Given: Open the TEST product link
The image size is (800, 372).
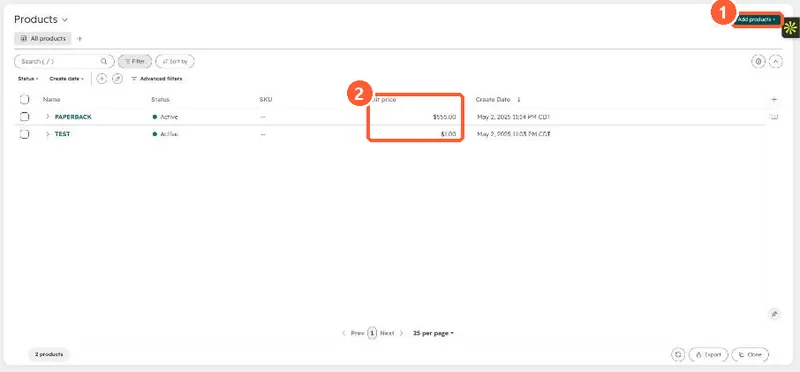Looking at the screenshot, I should tap(62, 134).
